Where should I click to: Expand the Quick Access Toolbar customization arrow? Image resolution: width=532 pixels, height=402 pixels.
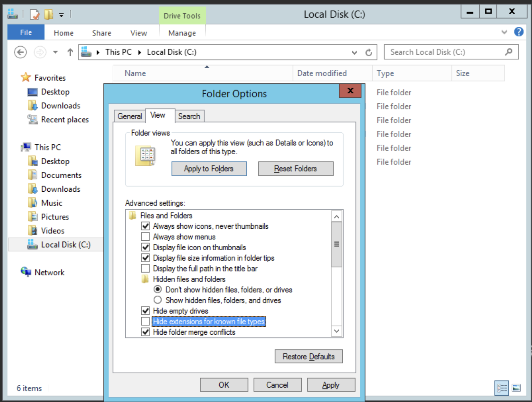(61, 14)
